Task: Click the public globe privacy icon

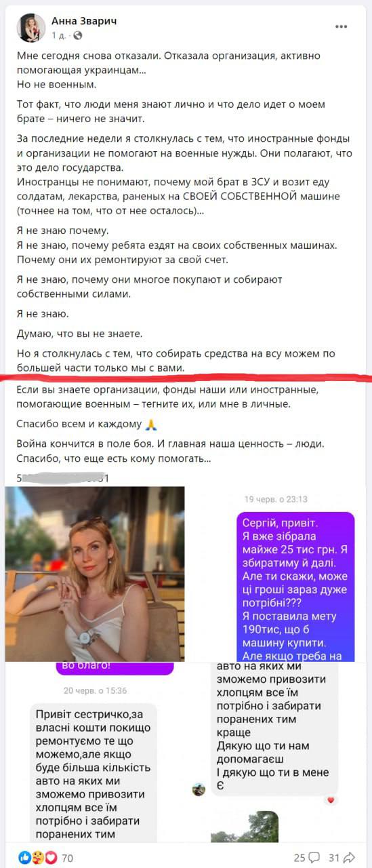Action: click(77, 35)
